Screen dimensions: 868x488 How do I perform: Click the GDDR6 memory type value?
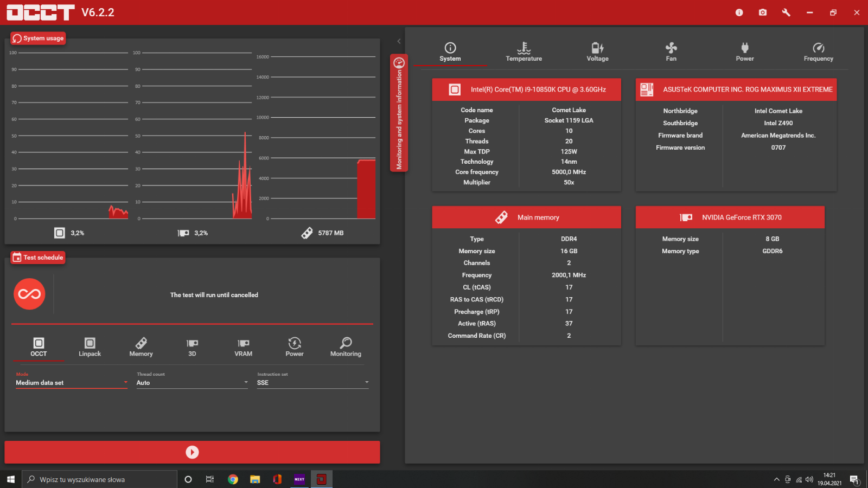point(772,251)
